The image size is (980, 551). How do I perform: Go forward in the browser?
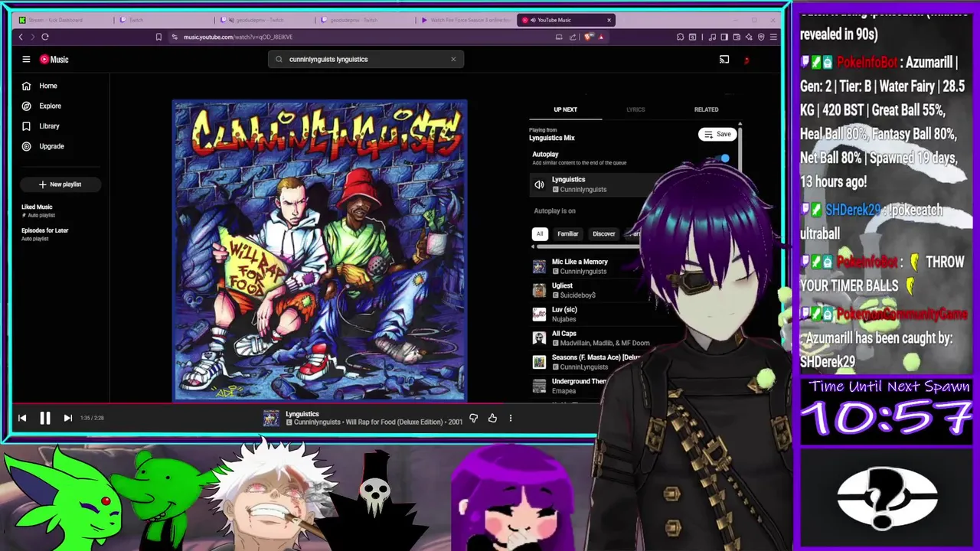click(x=33, y=37)
